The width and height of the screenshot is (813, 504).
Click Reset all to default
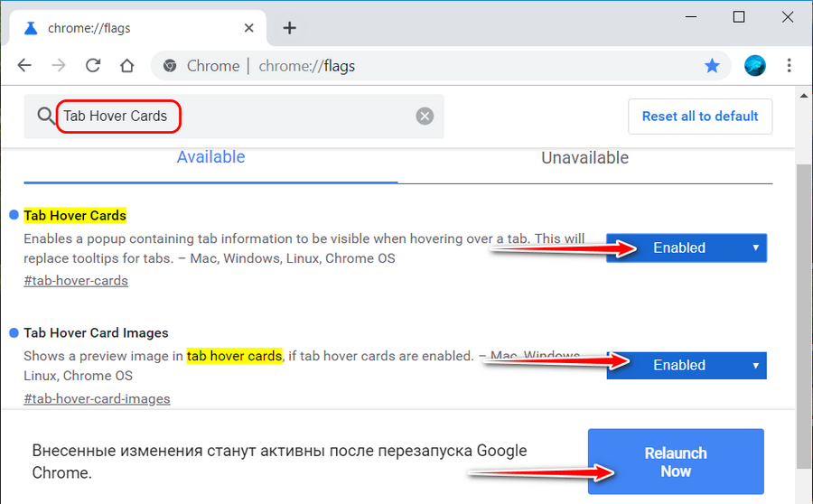(x=700, y=117)
